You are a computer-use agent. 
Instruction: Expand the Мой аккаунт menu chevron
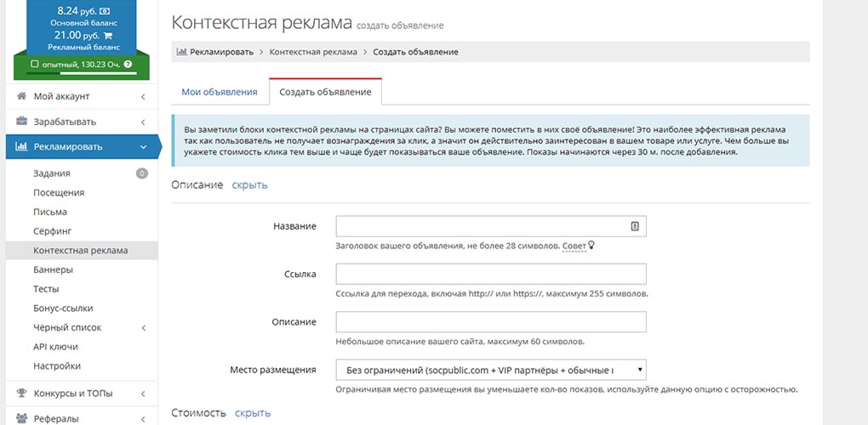coord(143,97)
